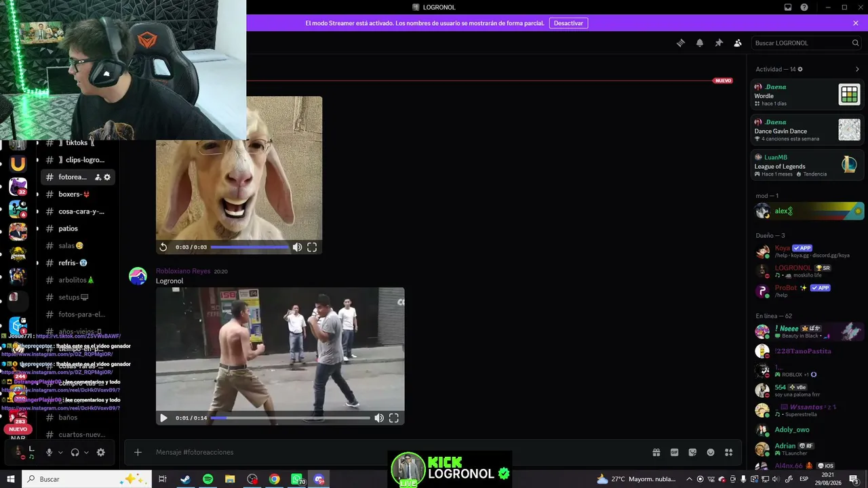868x488 pixels.
Task: Play the street fight video
Action: click(x=163, y=418)
